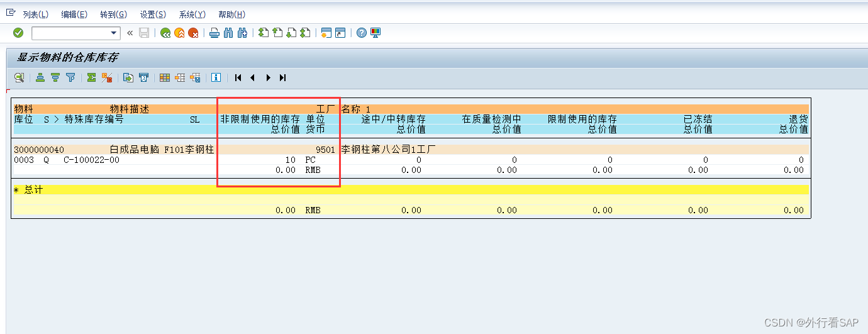Click the column right arrow in list toolbar
Image resolution: width=868 pixels, height=334 pixels.
(x=268, y=77)
